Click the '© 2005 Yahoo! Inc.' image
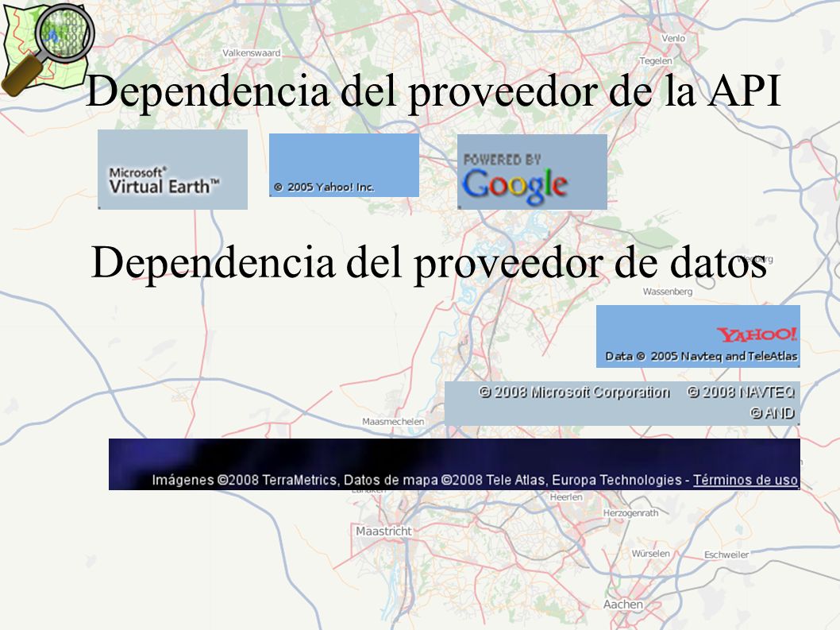840x630 pixels. [344, 165]
